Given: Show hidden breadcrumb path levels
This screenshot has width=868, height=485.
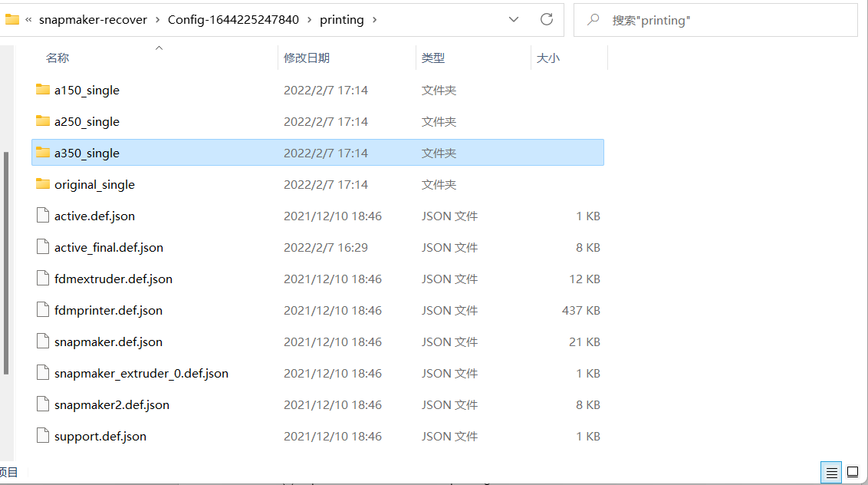Looking at the screenshot, I should coord(28,20).
